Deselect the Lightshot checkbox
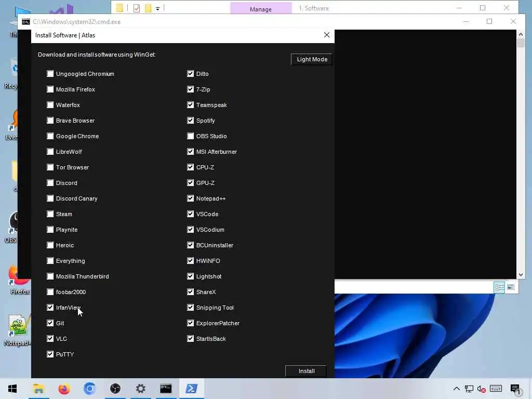532x399 pixels. pos(190,276)
